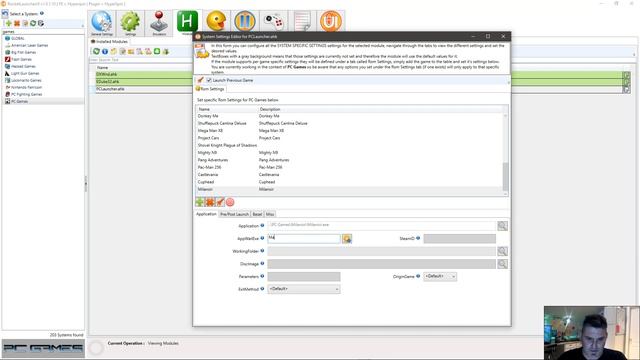Select Donkey Me row in rom list
The image size is (640, 360).
pyautogui.click(x=349, y=116)
